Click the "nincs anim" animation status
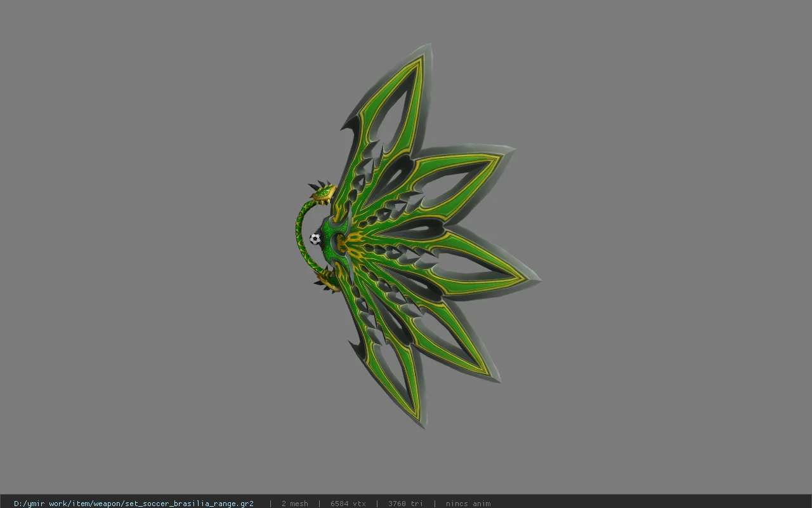Image resolution: width=812 pixels, height=508 pixels. pyautogui.click(x=468, y=504)
